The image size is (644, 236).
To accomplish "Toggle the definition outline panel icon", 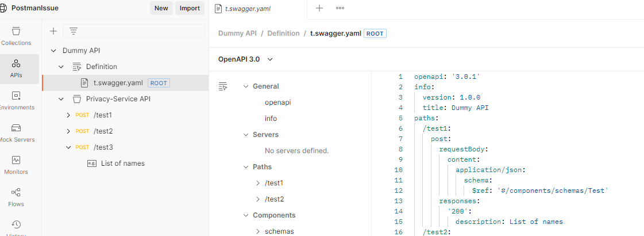I will 223,86.
